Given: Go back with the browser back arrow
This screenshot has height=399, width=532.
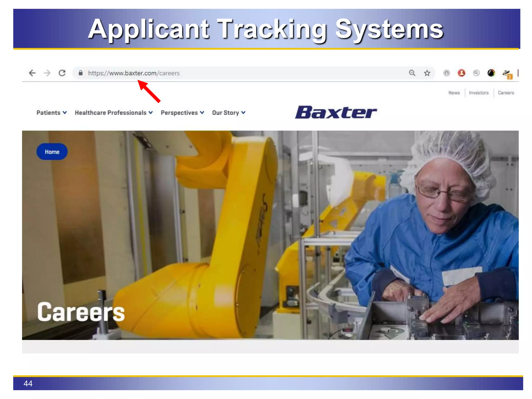Looking at the screenshot, I should tap(32, 73).
